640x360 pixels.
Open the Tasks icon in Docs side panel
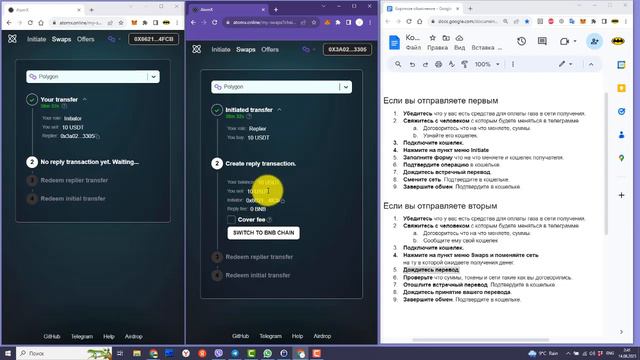click(x=621, y=111)
